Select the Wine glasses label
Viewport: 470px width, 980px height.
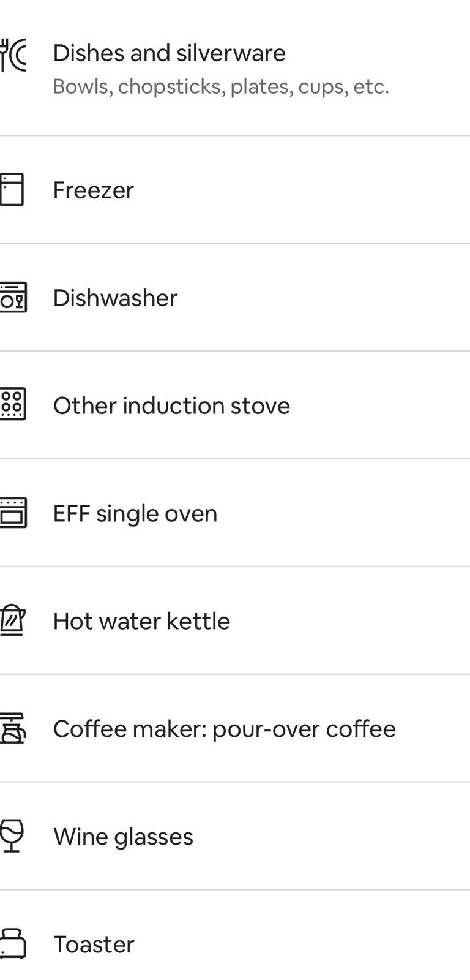coord(123,837)
